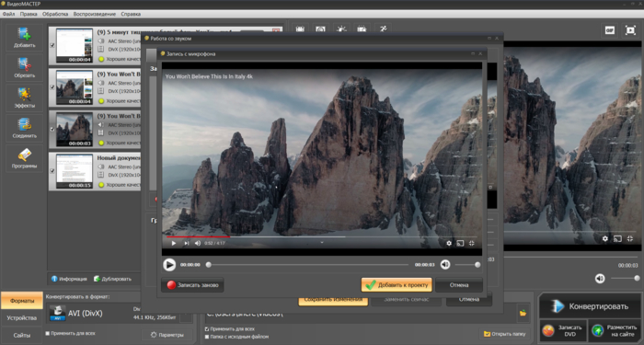Uncheck the 'Новый документ' video checkbox
Screen dimensions: 644x345
(52, 171)
